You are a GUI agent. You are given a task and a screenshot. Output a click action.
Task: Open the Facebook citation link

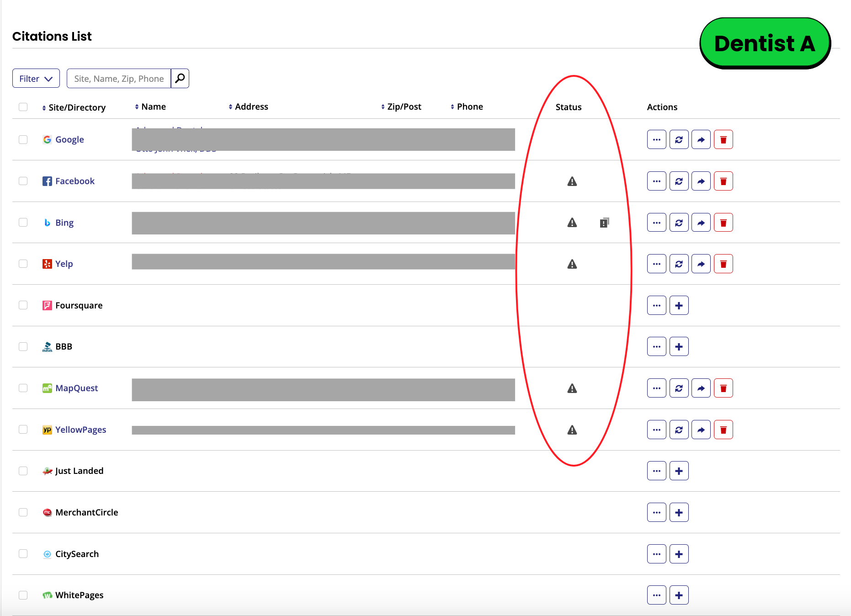(74, 181)
